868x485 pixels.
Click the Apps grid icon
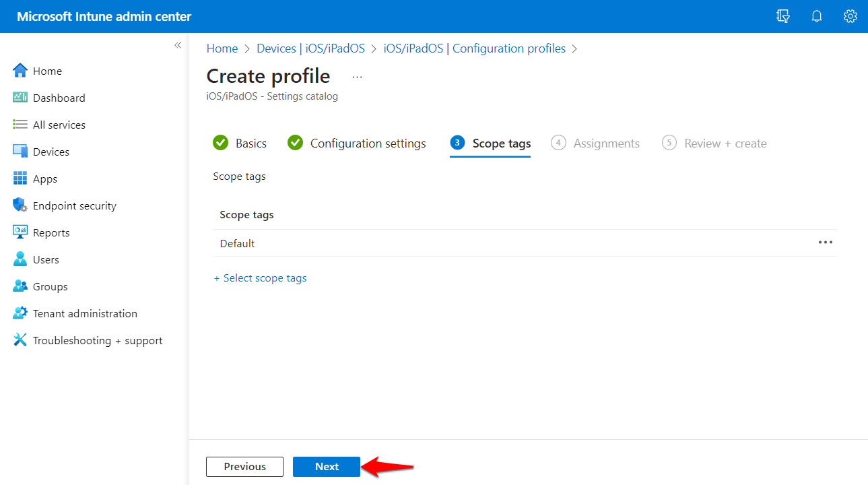tap(20, 179)
